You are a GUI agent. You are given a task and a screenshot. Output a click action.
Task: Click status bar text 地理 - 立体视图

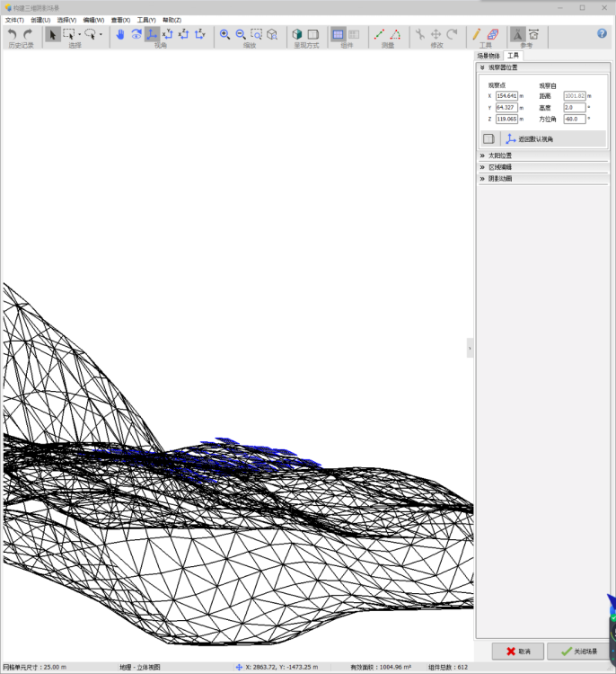139,667
